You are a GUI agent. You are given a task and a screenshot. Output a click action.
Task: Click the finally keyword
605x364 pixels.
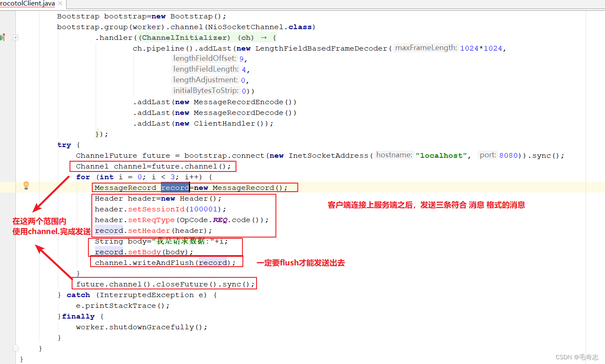[x=79, y=316]
